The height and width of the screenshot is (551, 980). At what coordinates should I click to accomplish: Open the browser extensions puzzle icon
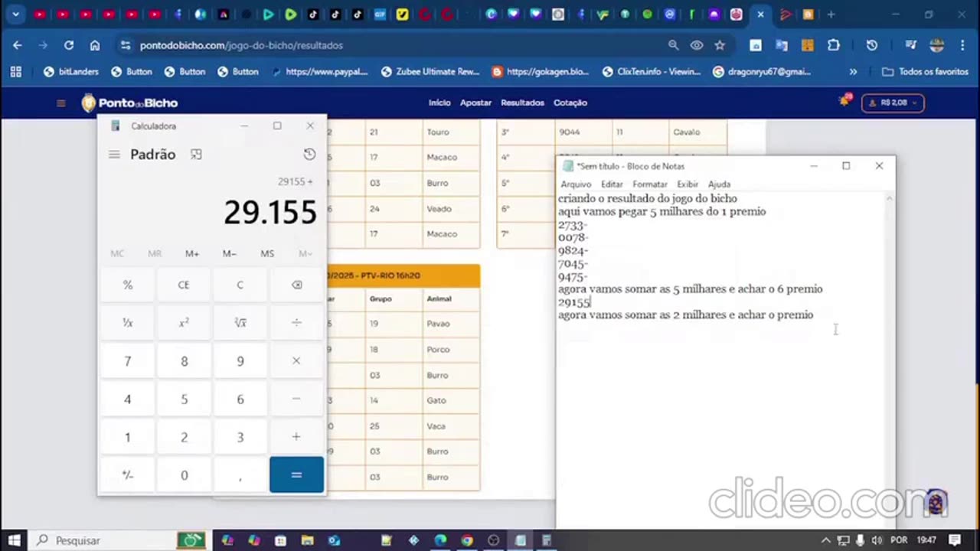click(834, 45)
